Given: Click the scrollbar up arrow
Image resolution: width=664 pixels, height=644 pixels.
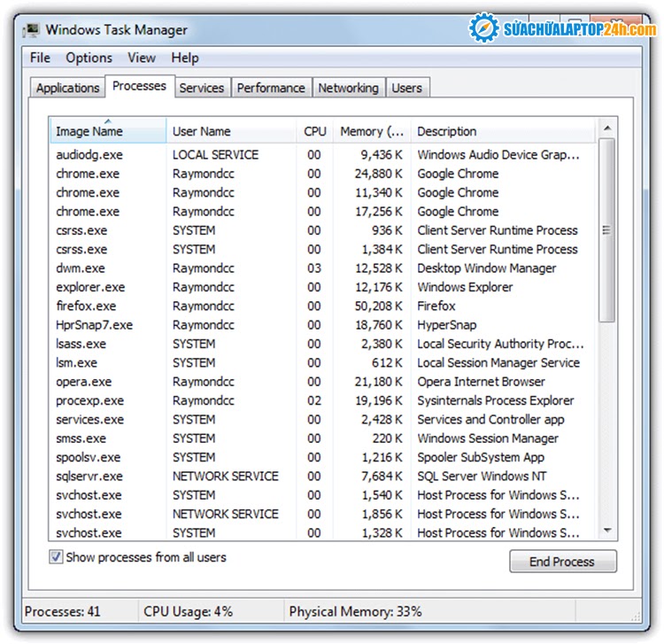Looking at the screenshot, I should click(x=607, y=129).
